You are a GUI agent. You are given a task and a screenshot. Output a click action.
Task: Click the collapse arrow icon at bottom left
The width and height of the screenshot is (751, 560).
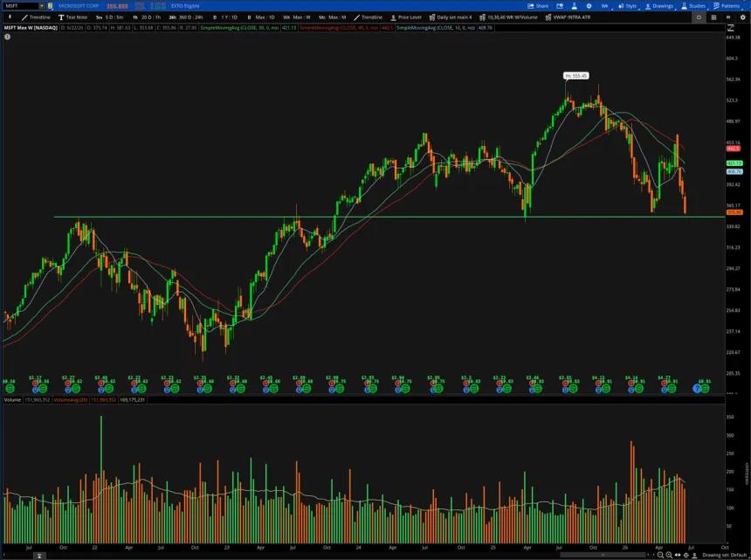pos(39,556)
